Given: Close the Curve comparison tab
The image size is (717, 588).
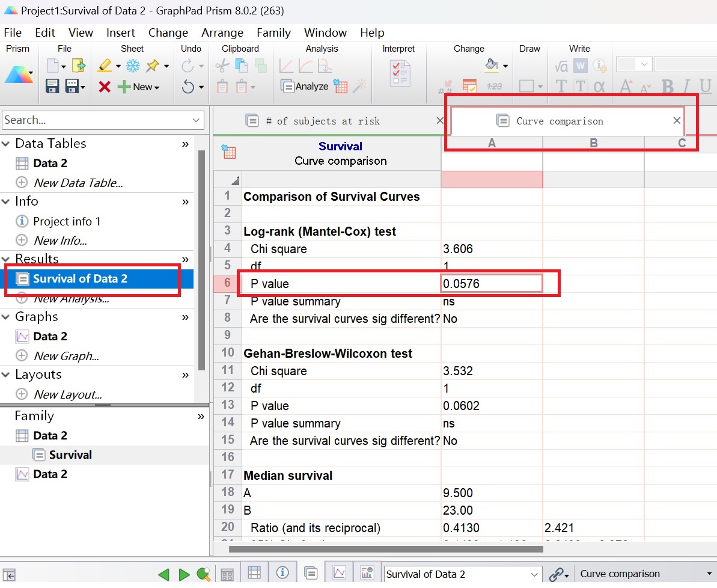Looking at the screenshot, I should [x=677, y=121].
